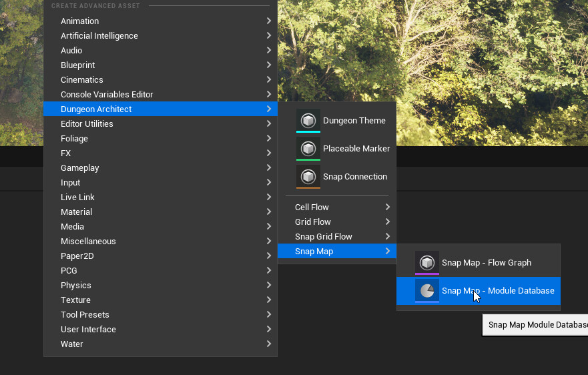This screenshot has height=375, width=588.
Task: Open the Animation submenu
Action: pyautogui.click(x=160, y=21)
